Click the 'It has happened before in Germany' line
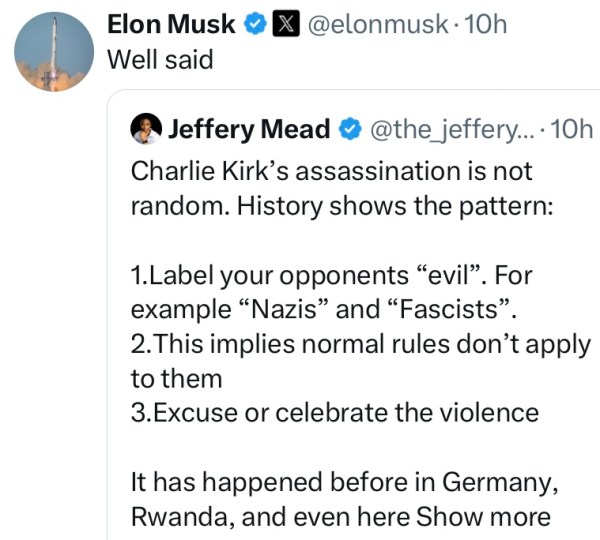The image size is (600, 540). pos(343,482)
